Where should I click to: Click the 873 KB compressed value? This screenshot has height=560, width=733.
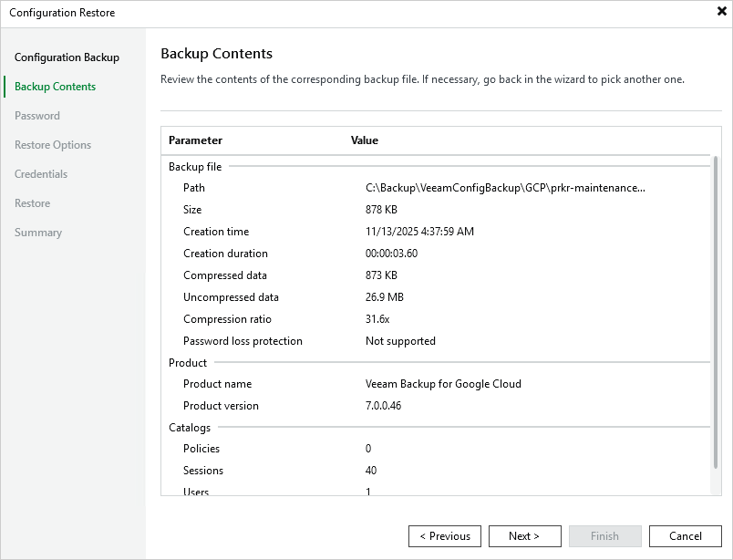tap(381, 275)
